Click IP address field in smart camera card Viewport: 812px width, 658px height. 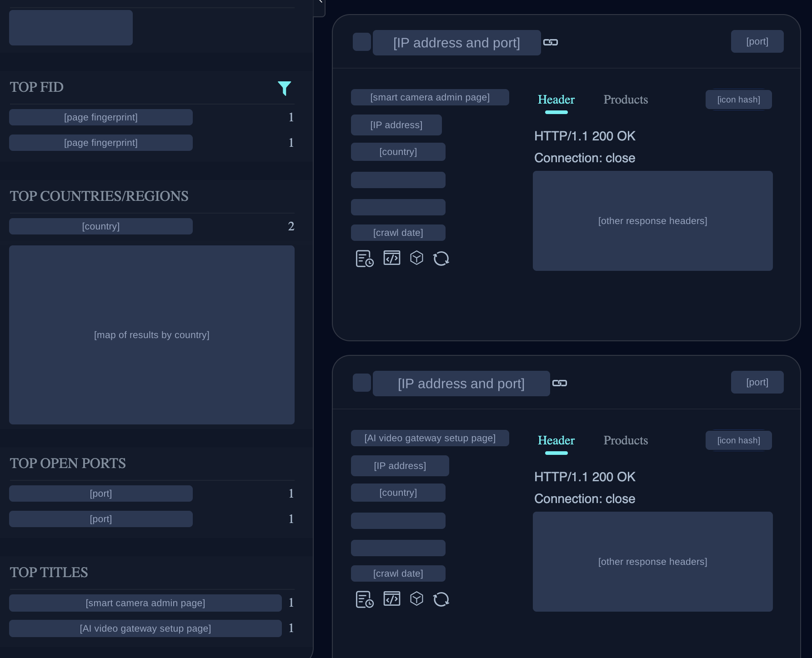coord(396,125)
